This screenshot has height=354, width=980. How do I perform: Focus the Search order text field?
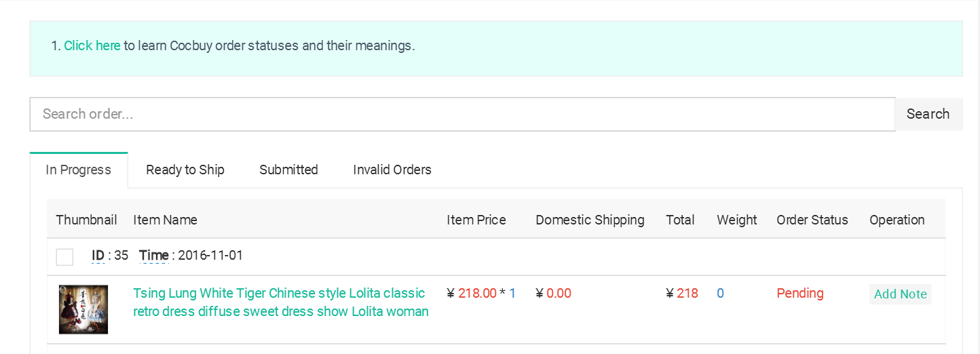[x=462, y=114]
